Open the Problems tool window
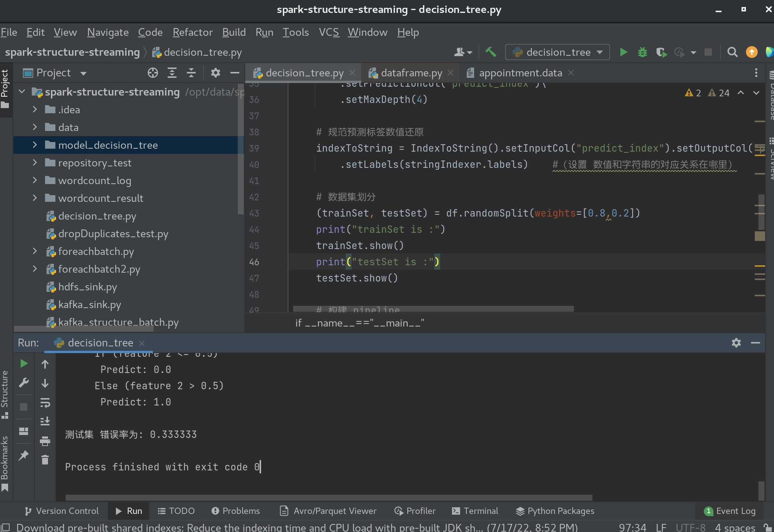This screenshot has width=774, height=532. (236, 511)
